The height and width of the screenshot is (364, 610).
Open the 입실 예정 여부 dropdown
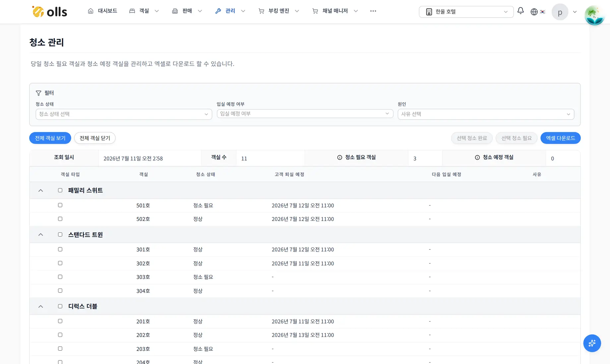[x=305, y=114]
